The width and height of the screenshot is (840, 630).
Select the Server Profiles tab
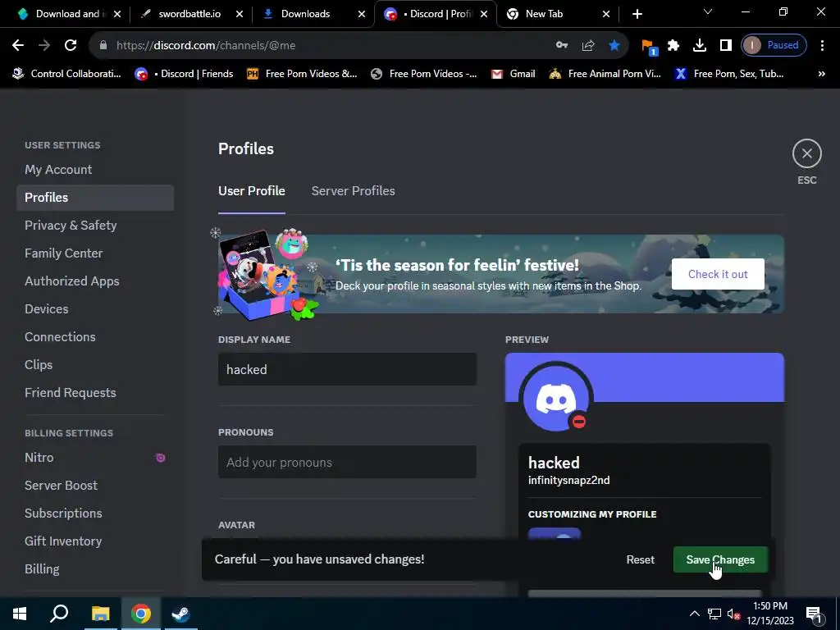coord(353,190)
